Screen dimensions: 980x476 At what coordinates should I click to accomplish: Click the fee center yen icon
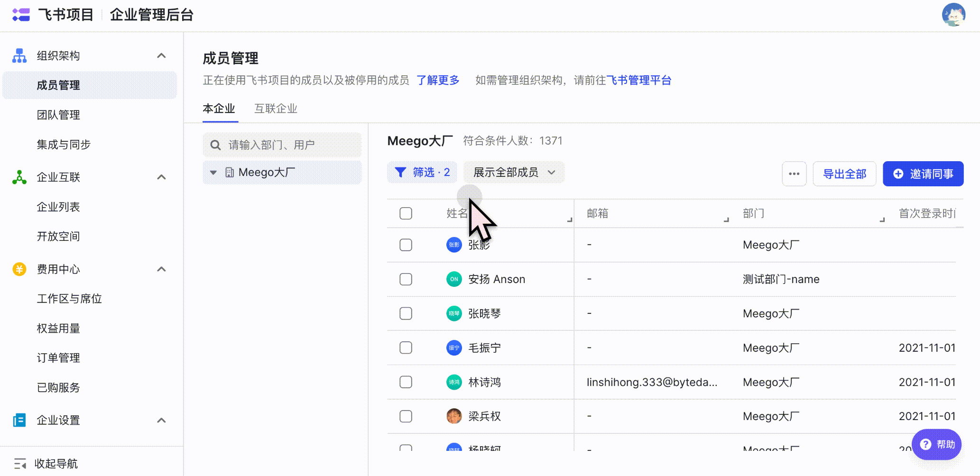pyautogui.click(x=19, y=269)
